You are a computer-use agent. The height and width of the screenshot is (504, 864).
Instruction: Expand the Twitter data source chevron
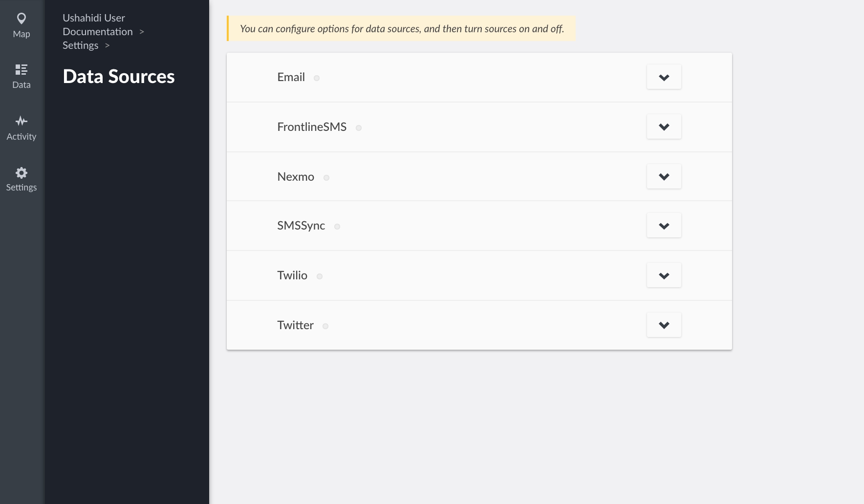click(x=664, y=325)
